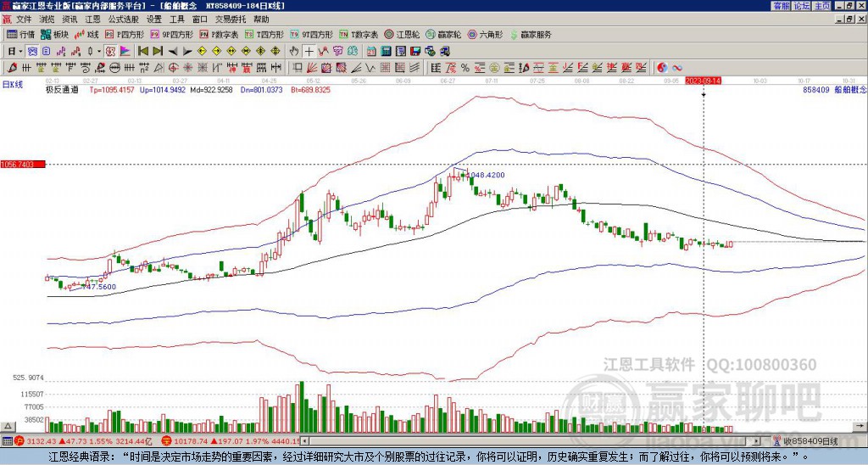The image size is (868, 465).
Task: Click the 主页 homepage button
Action: point(821,6)
